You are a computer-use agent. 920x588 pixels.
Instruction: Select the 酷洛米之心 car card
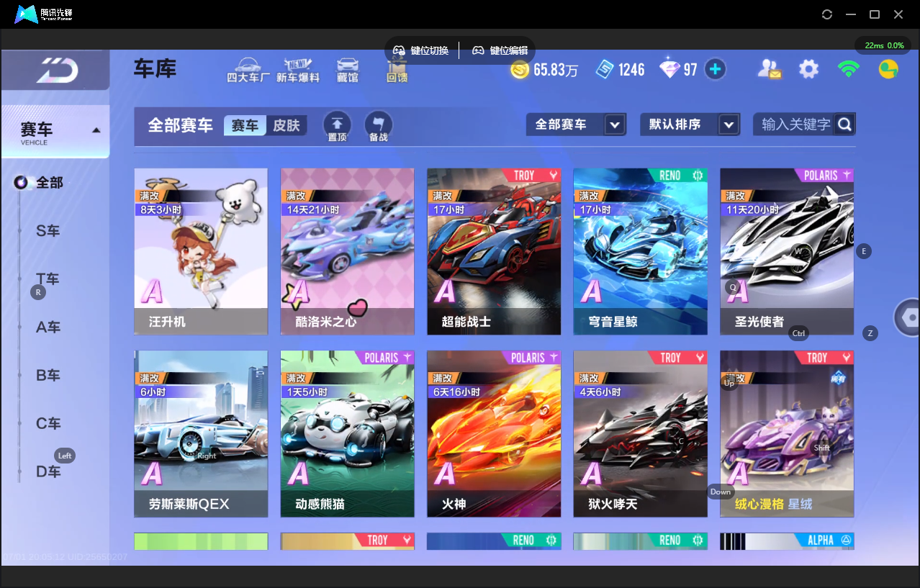[348, 252]
